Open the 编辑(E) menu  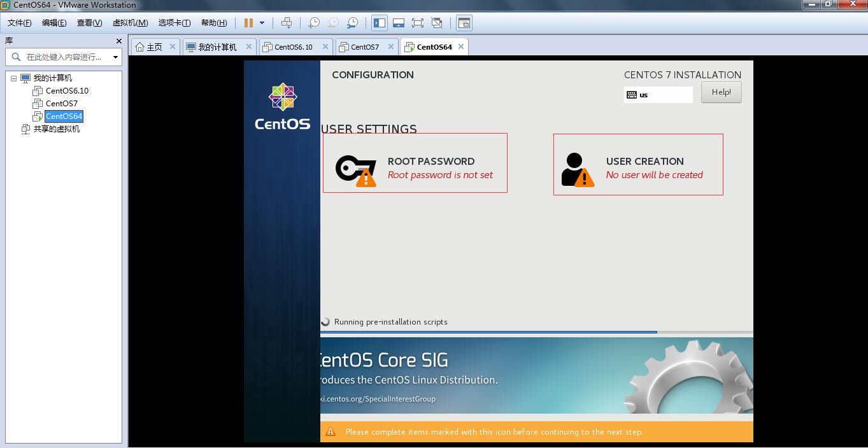coord(54,23)
